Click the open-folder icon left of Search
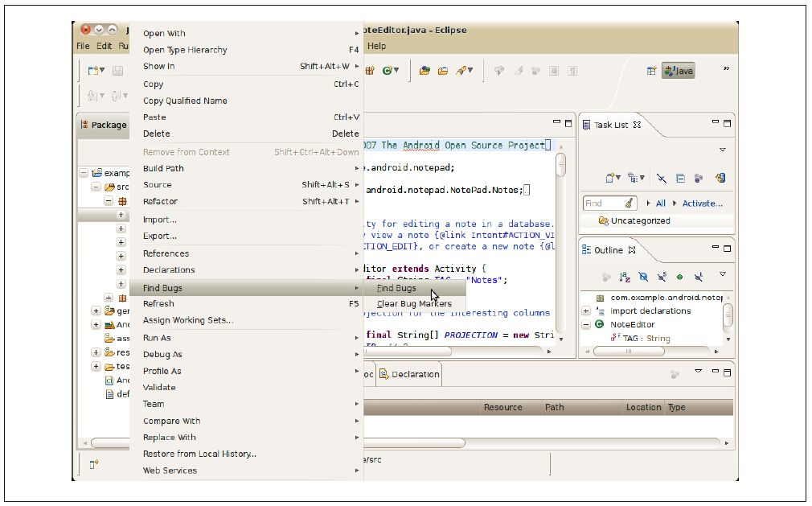 443,71
